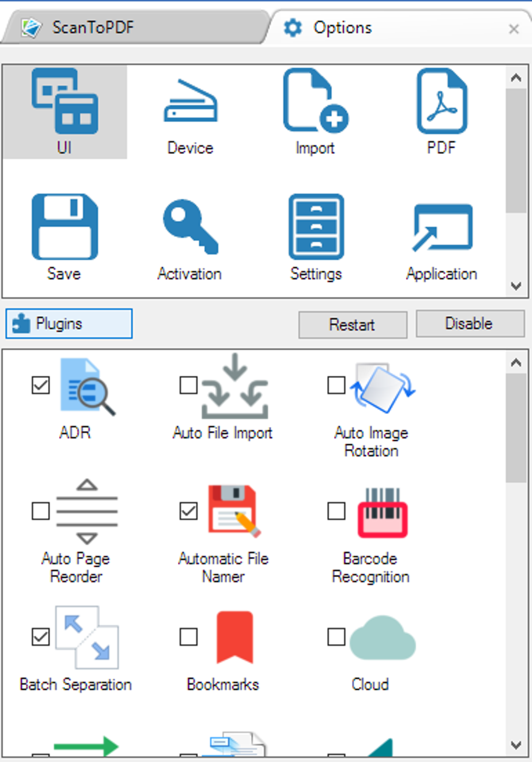Click the "Auto File Import" label
532x762 pixels.
(x=223, y=433)
